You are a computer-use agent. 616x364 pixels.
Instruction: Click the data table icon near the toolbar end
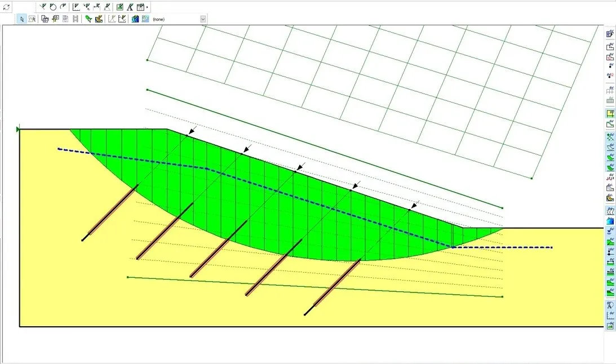(141, 7)
